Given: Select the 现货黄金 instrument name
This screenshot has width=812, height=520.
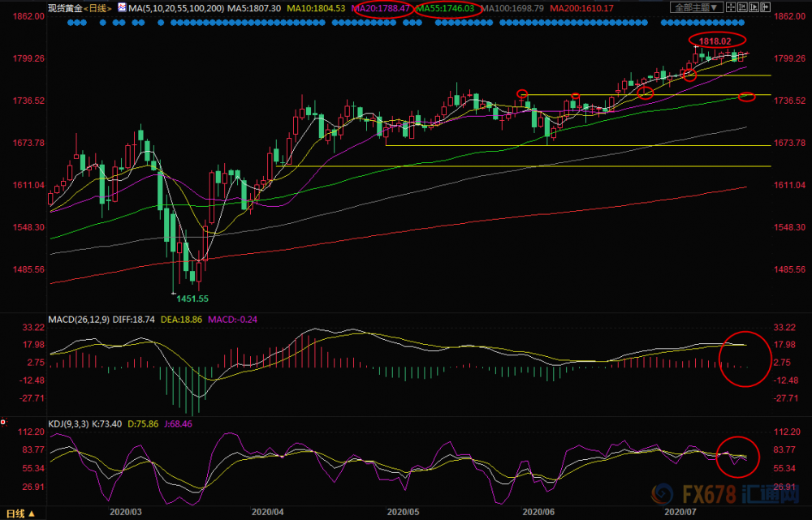Looking at the screenshot, I should tap(65, 8).
